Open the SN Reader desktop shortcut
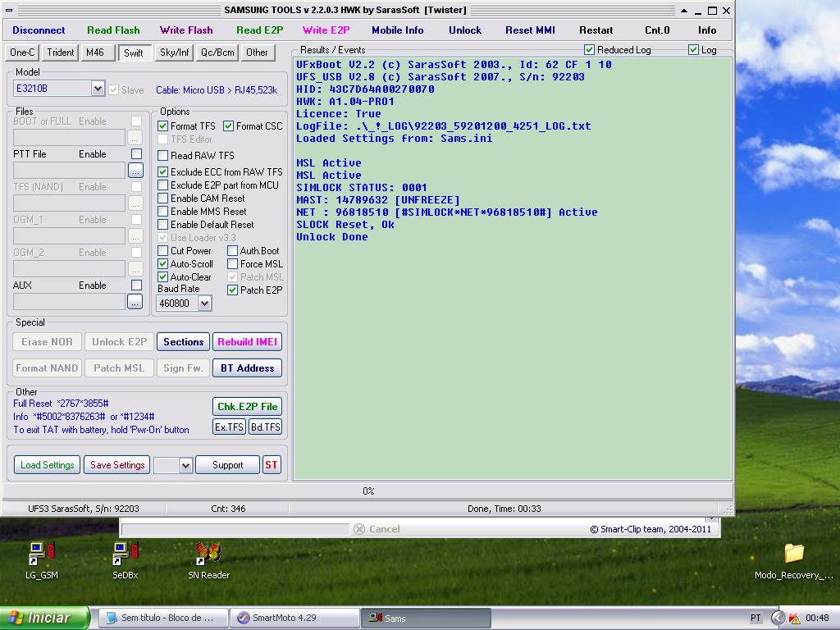Image resolution: width=840 pixels, height=630 pixels. (208, 560)
